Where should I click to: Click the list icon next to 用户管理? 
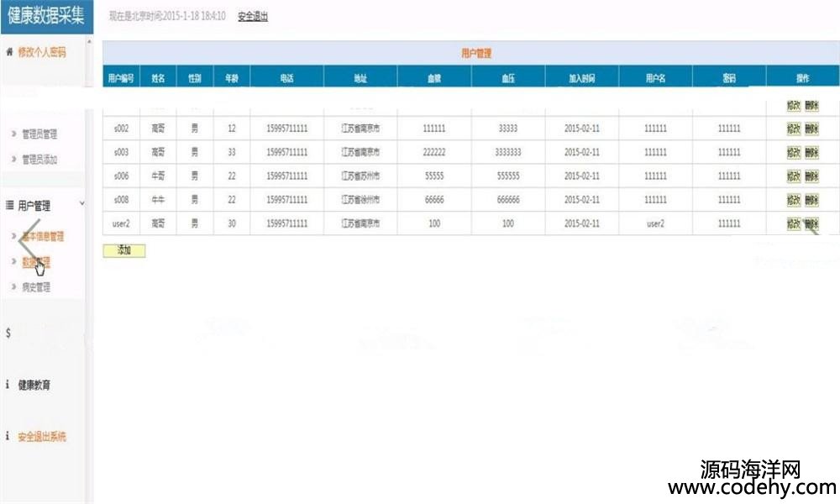pyautogui.click(x=9, y=205)
